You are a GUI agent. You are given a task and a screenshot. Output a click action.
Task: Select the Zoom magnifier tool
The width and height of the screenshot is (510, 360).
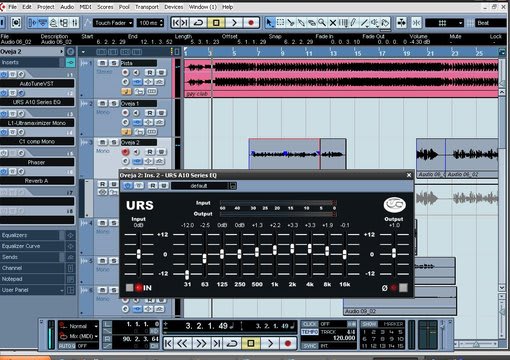(322, 23)
